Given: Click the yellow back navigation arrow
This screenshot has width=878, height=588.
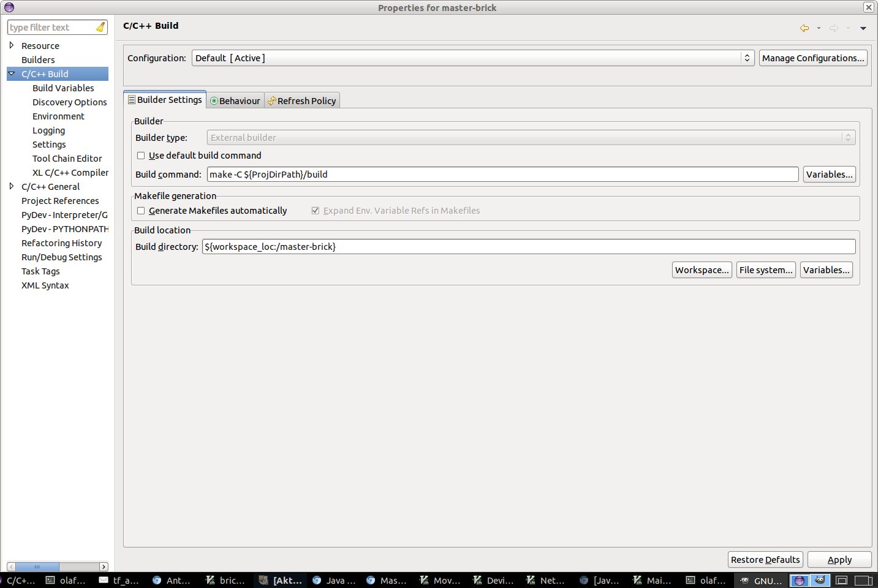Looking at the screenshot, I should [x=804, y=28].
